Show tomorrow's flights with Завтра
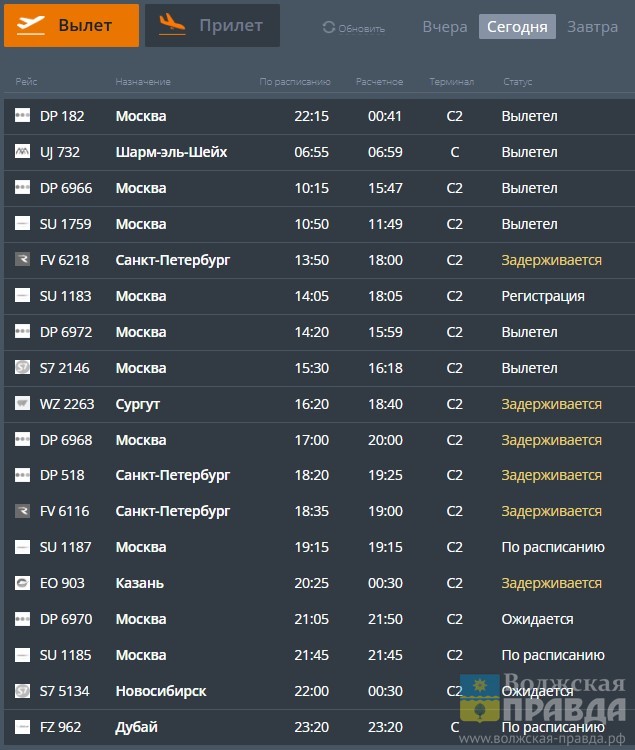This screenshot has height=750, width=635. [592, 27]
